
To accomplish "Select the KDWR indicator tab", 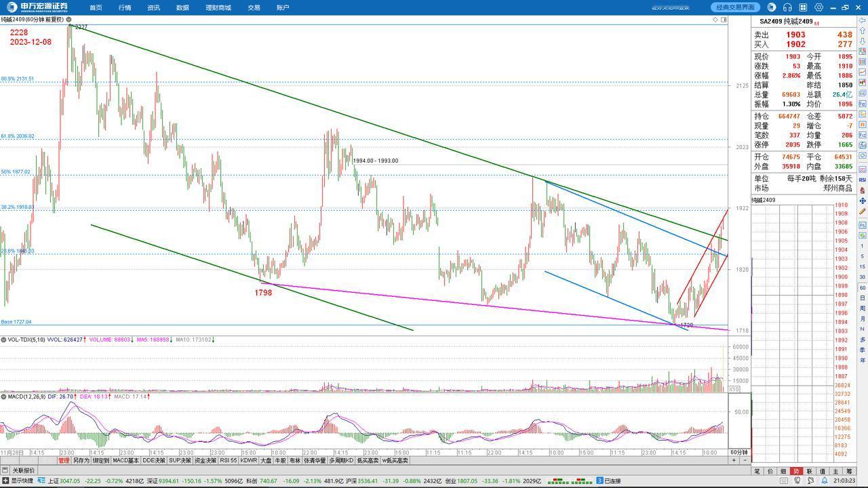I will [x=249, y=460].
